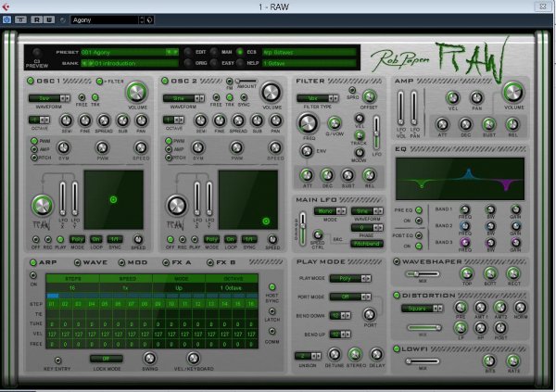Open the Play Mode Poly selector
556x392 pixels.
[350, 279]
